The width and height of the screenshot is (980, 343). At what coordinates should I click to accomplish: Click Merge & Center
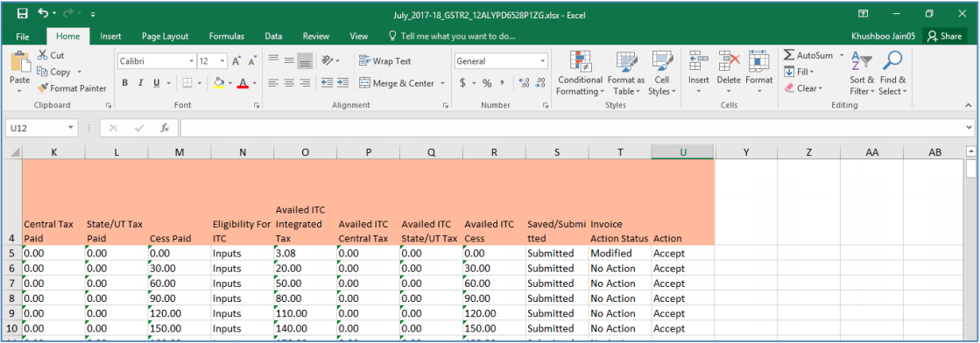tap(398, 83)
